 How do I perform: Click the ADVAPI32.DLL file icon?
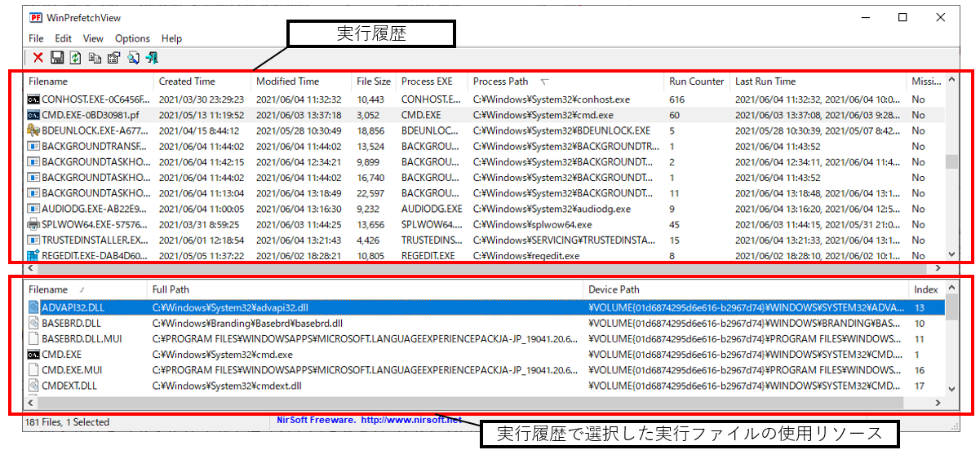(x=33, y=307)
